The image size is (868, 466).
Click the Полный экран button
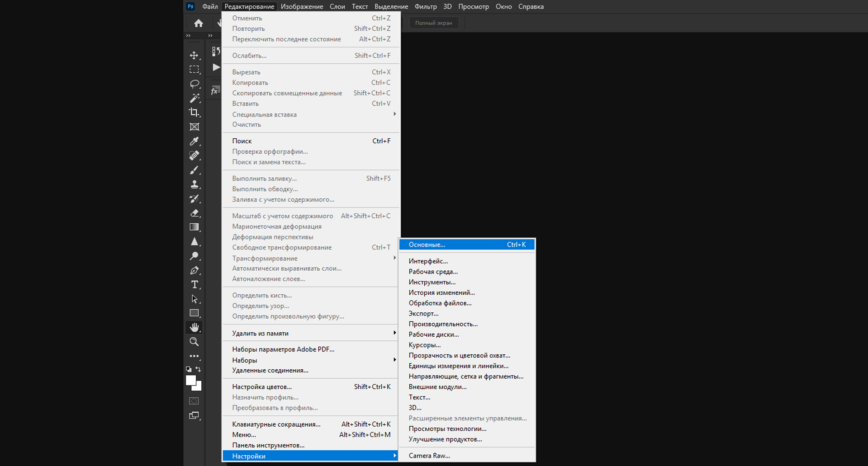433,23
